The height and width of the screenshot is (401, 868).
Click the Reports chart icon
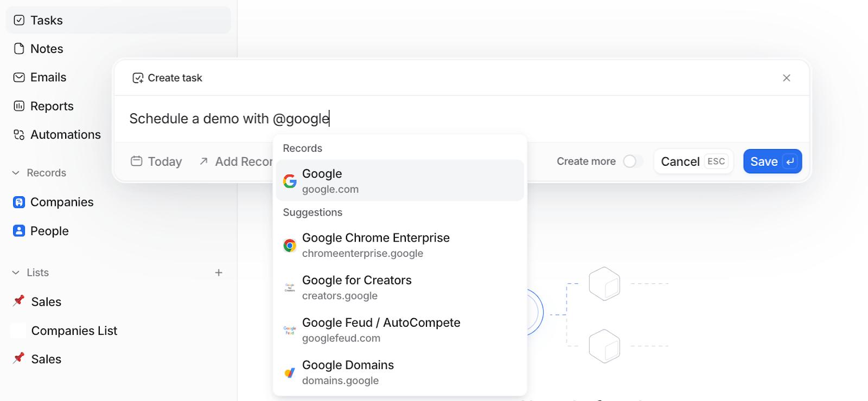pos(19,106)
